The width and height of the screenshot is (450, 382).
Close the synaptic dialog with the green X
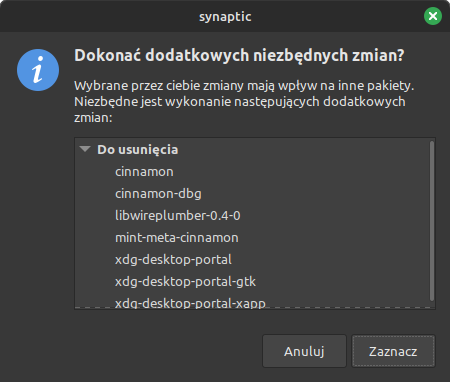point(433,16)
